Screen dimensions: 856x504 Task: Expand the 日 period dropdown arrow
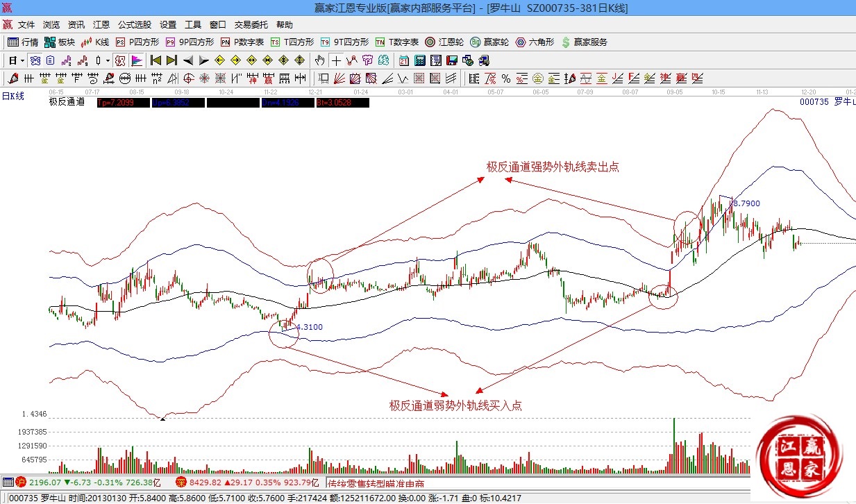tap(22, 60)
